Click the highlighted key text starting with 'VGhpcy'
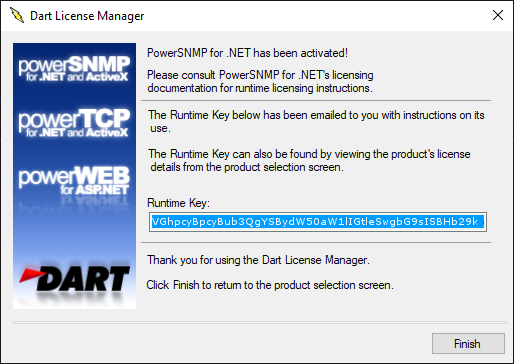 pyautogui.click(x=315, y=222)
